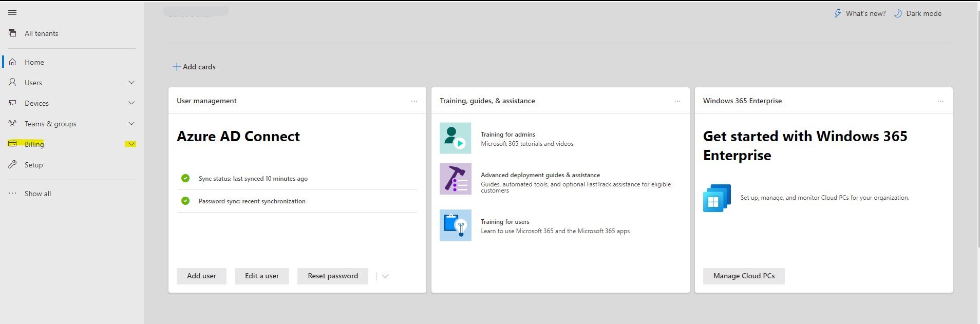The image size is (980, 324).
Task: Click the All tenants icon
Action: (x=12, y=33)
